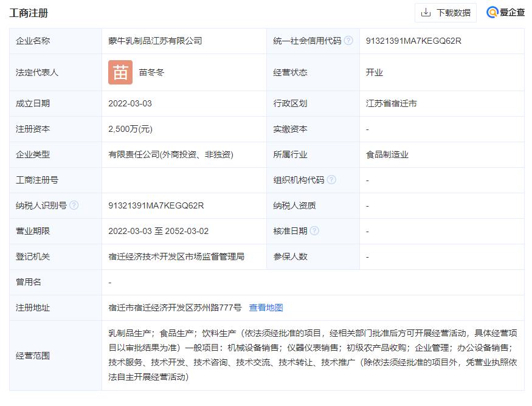
Task: Click 有限责任公司(外商投资、非独资) text
Action: pos(171,154)
